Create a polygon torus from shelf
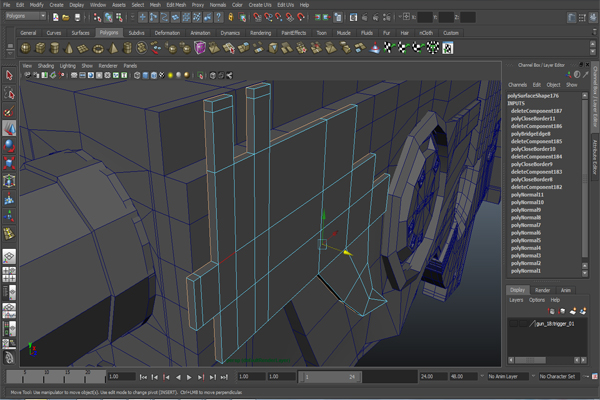 98,48
